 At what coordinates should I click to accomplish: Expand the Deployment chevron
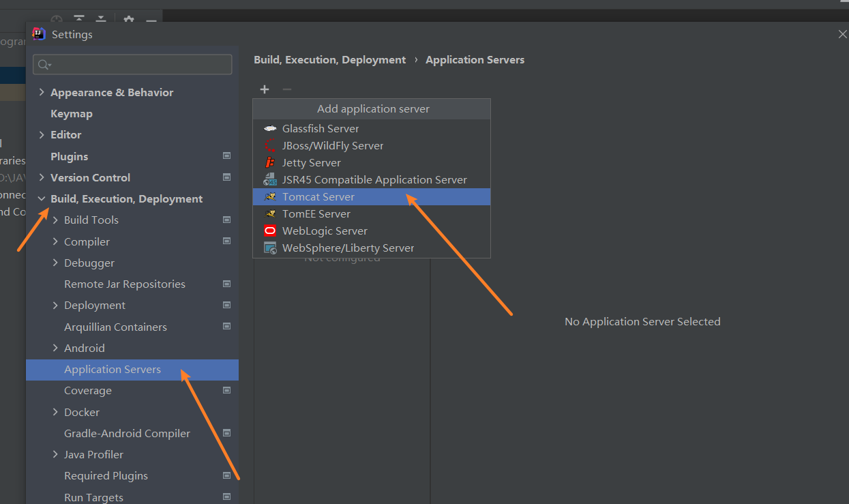[55, 305]
